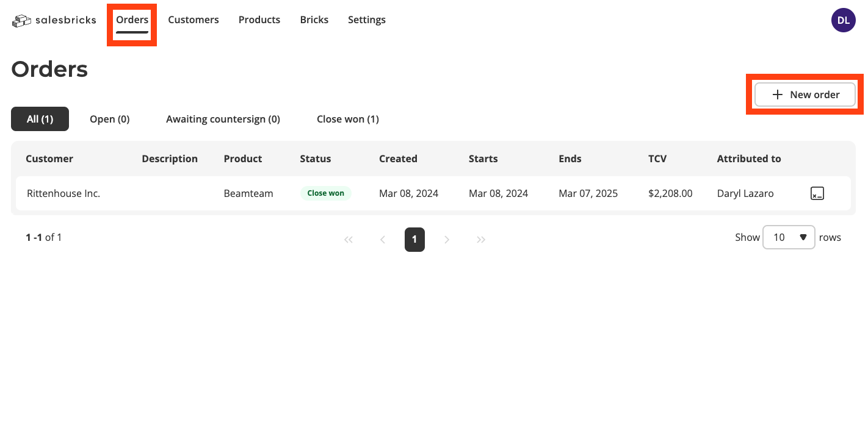Screen dimensions: 868x425
Task: Open the Customers nav tab
Action: 193,20
